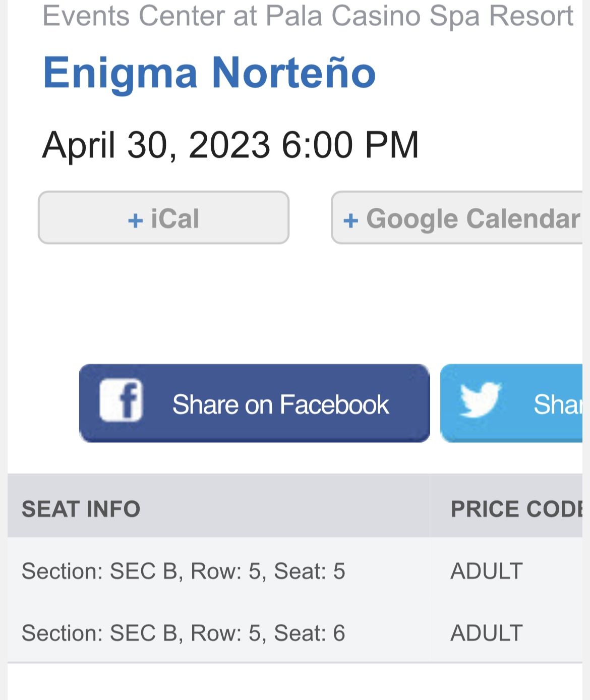
Task: Click the plus icon beside iCal
Action: (135, 220)
